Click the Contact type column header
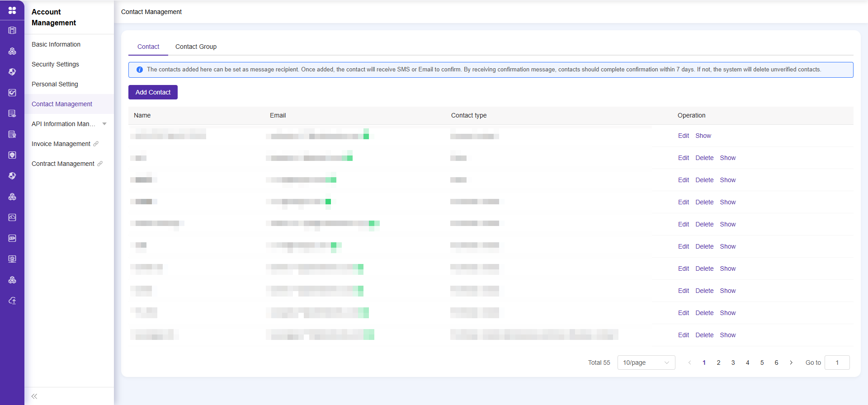 coord(469,115)
